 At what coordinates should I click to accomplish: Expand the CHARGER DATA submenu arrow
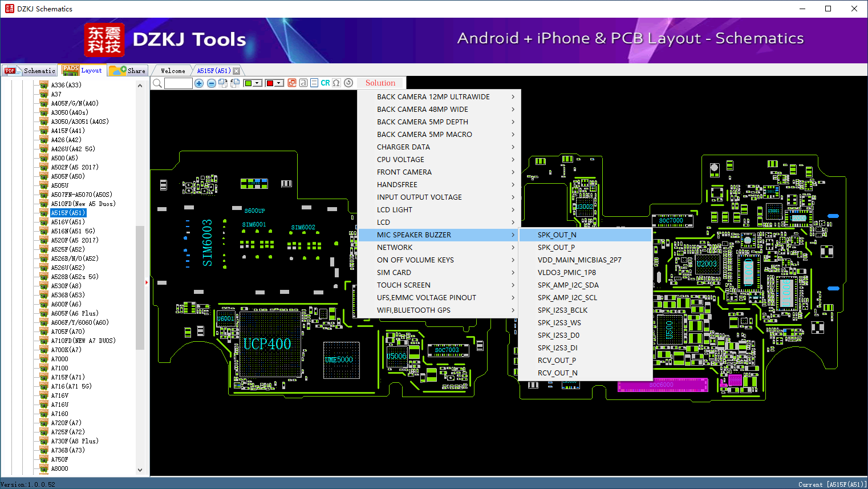pos(513,147)
